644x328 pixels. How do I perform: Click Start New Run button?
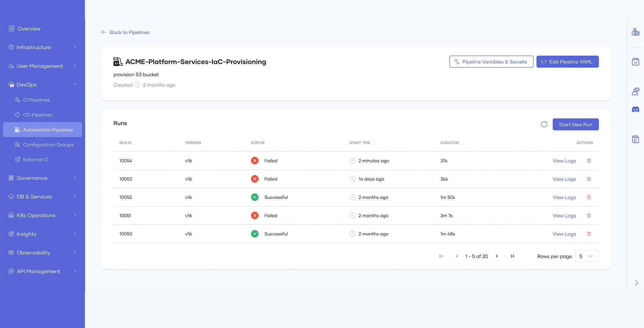pos(575,124)
